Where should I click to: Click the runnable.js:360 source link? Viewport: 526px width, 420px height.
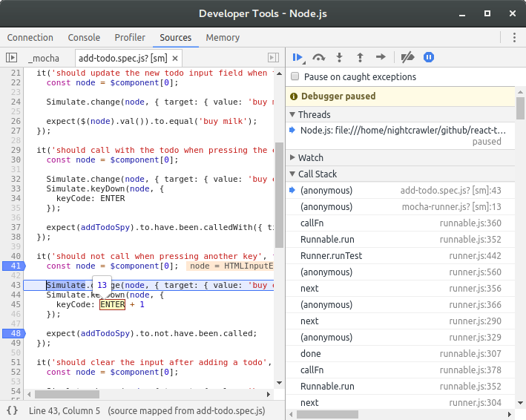click(x=470, y=223)
